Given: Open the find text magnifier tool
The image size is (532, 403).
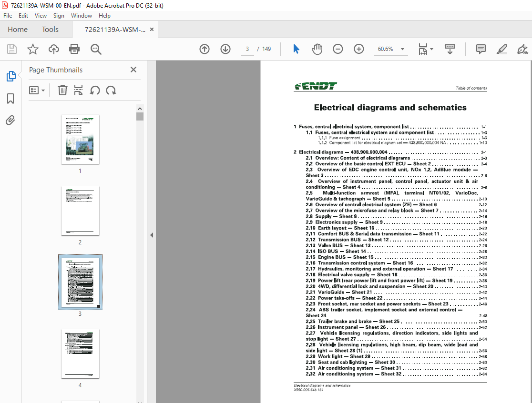Looking at the screenshot, I should pyautogui.click(x=96, y=49).
